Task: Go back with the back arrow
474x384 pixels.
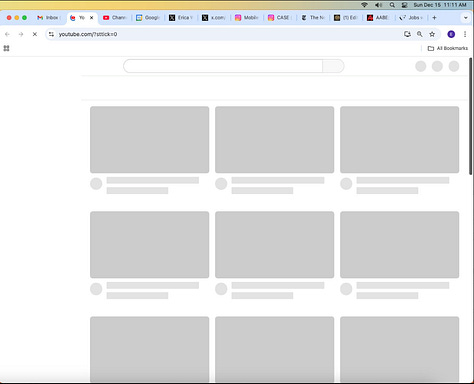Action: tap(7, 34)
